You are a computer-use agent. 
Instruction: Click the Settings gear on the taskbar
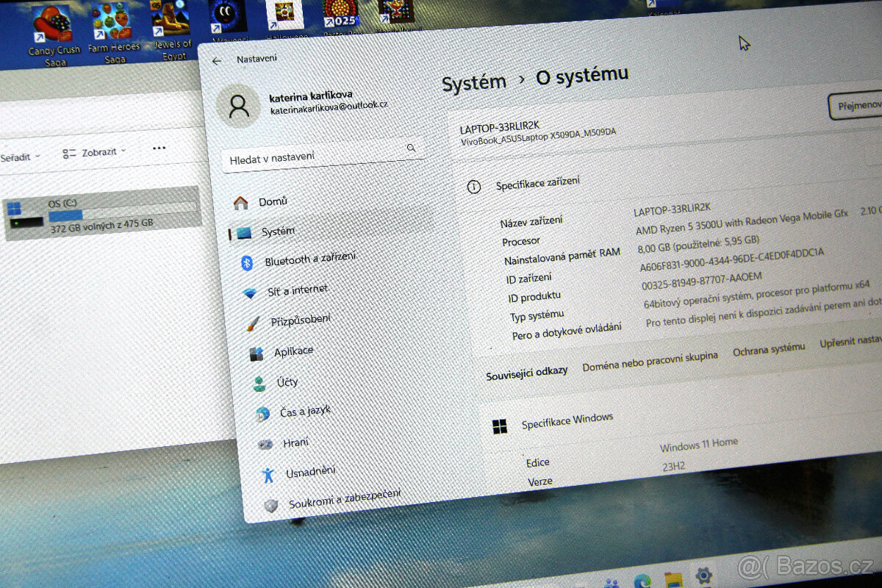click(x=703, y=576)
